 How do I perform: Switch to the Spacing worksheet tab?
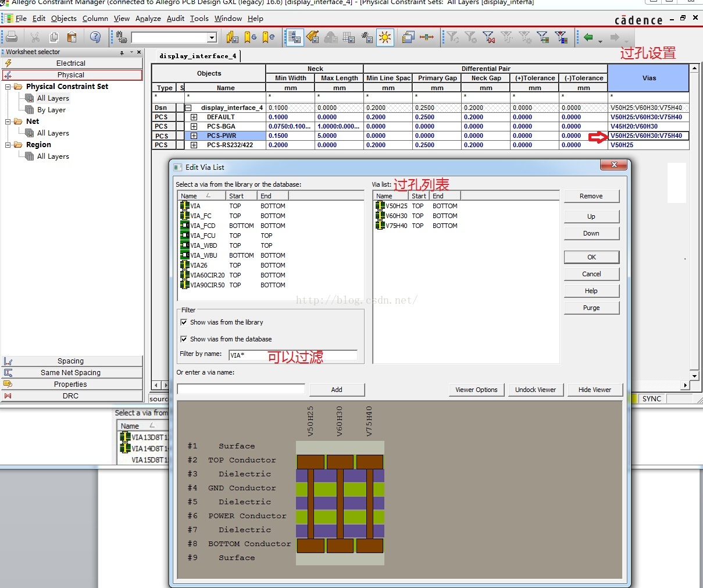tap(72, 361)
